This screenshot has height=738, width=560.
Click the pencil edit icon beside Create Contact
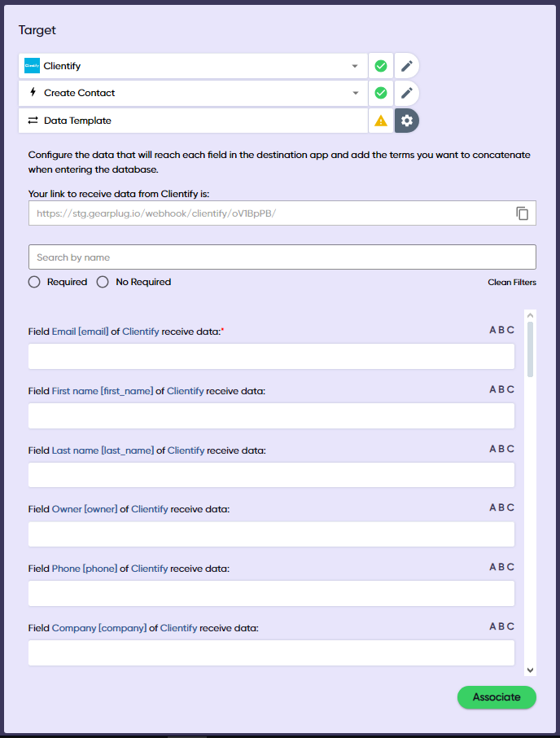(x=407, y=93)
